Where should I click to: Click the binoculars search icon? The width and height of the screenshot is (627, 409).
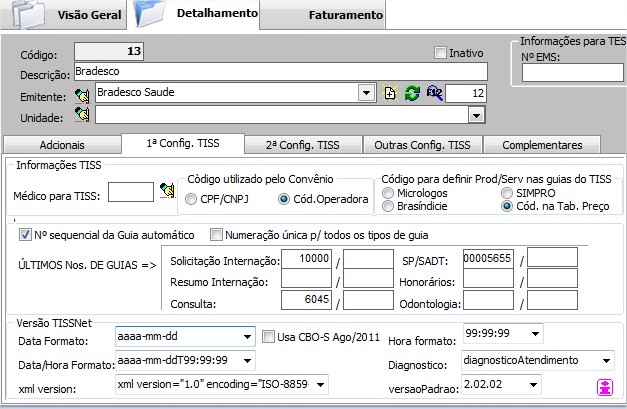click(432, 93)
